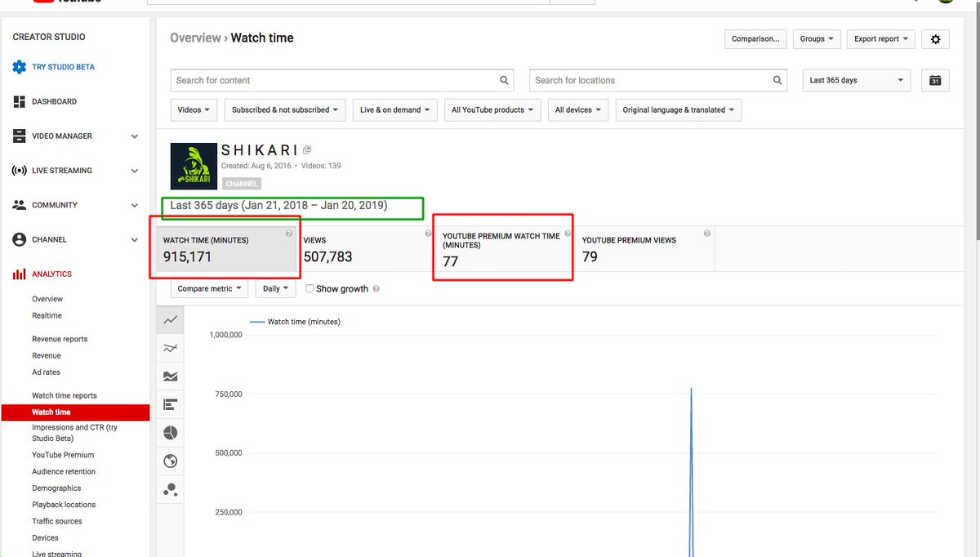
Task: Open the settings gear at top right
Action: [935, 39]
